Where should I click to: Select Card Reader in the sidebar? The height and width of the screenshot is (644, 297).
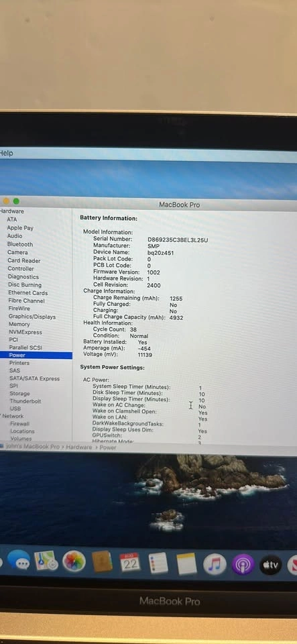(24, 260)
